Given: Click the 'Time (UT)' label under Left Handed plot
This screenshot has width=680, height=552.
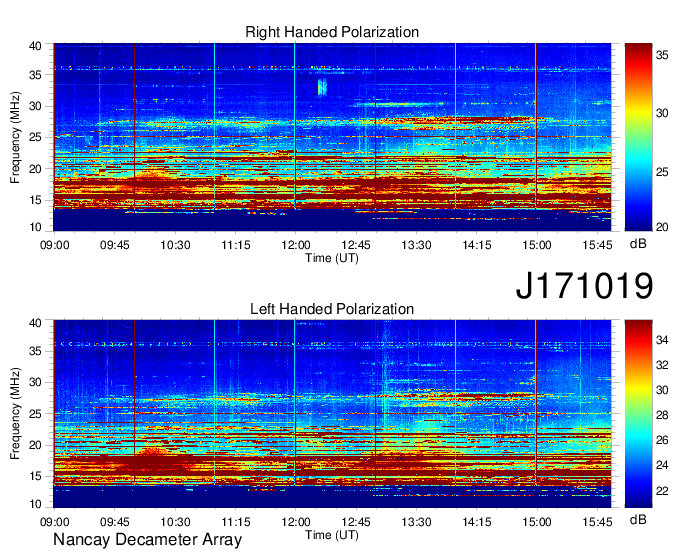Looking at the screenshot, I should tap(332, 535).
